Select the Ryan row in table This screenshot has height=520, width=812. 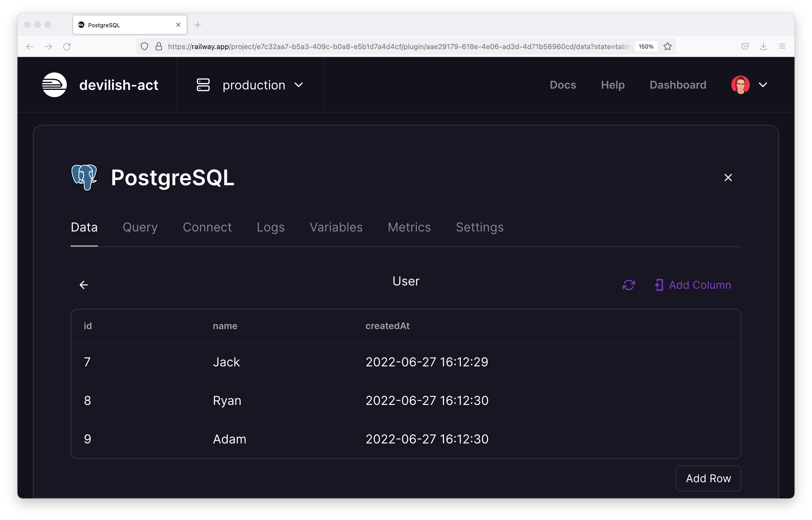227,401
